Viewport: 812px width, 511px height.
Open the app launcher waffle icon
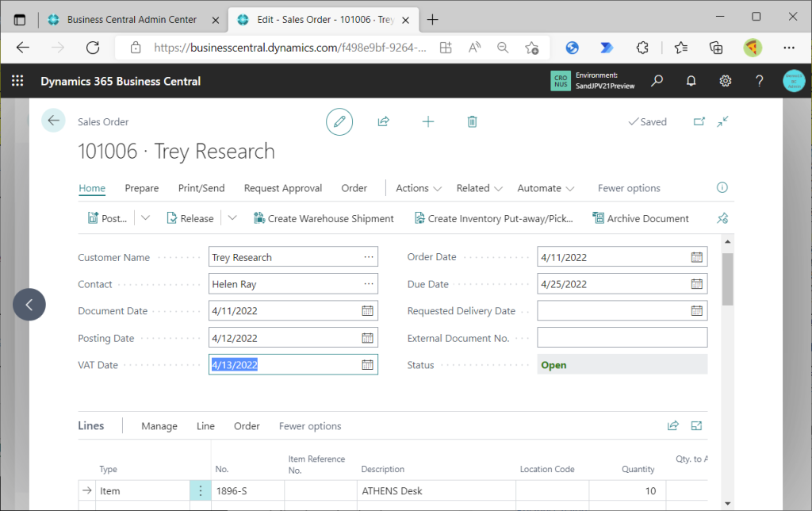point(17,81)
